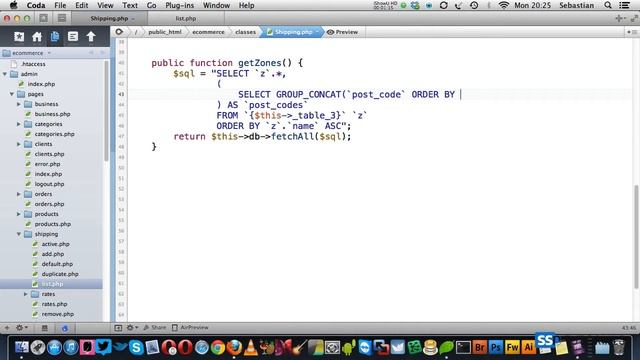640x360 pixels.
Task: Go to the Home sidebar view
Action: pyautogui.click(x=37, y=37)
